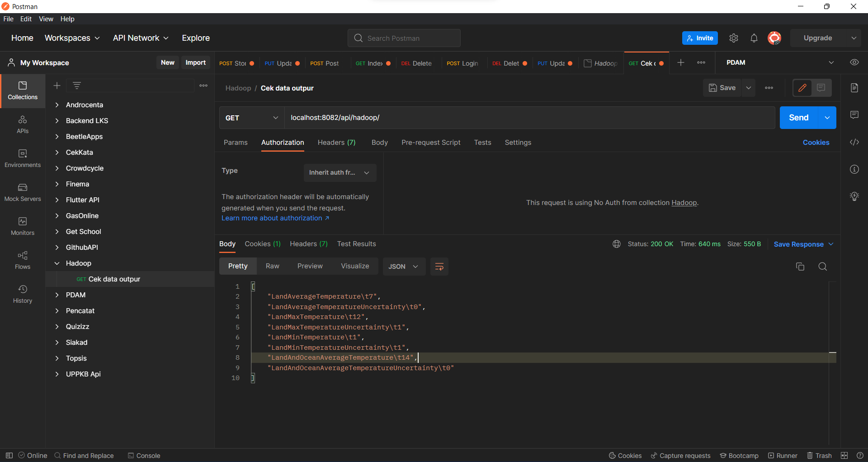Open the Environments sidebar panel
868x462 pixels.
point(23,159)
